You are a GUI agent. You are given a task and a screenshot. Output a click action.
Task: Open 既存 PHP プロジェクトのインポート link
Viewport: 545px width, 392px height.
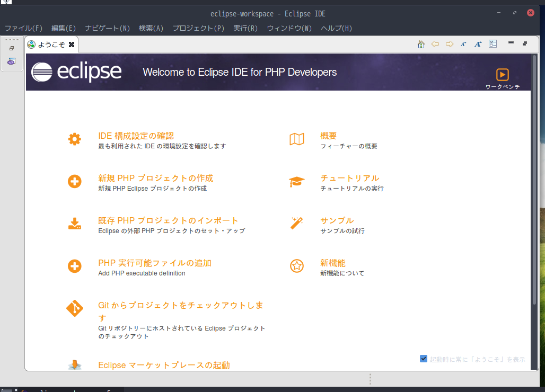point(168,220)
